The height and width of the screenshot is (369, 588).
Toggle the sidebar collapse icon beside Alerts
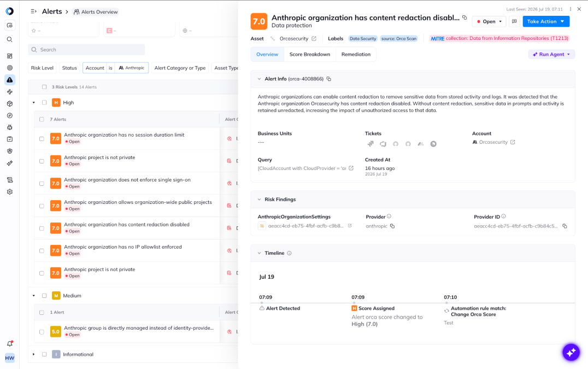tap(34, 11)
